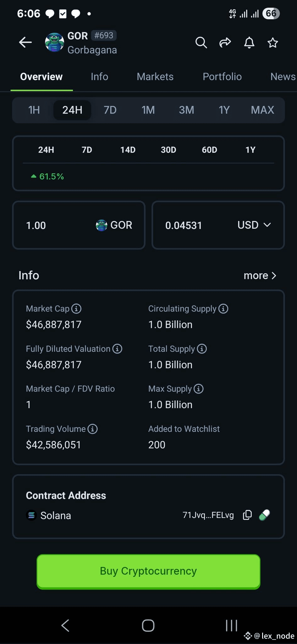Show Market Cap info tooltip

pyautogui.click(x=76, y=308)
